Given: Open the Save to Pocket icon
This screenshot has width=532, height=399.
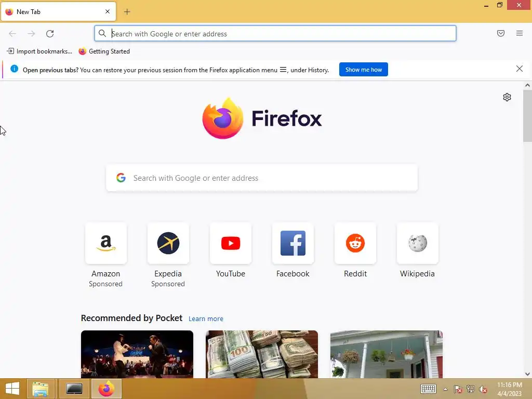Looking at the screenshot, I should 501,33.
